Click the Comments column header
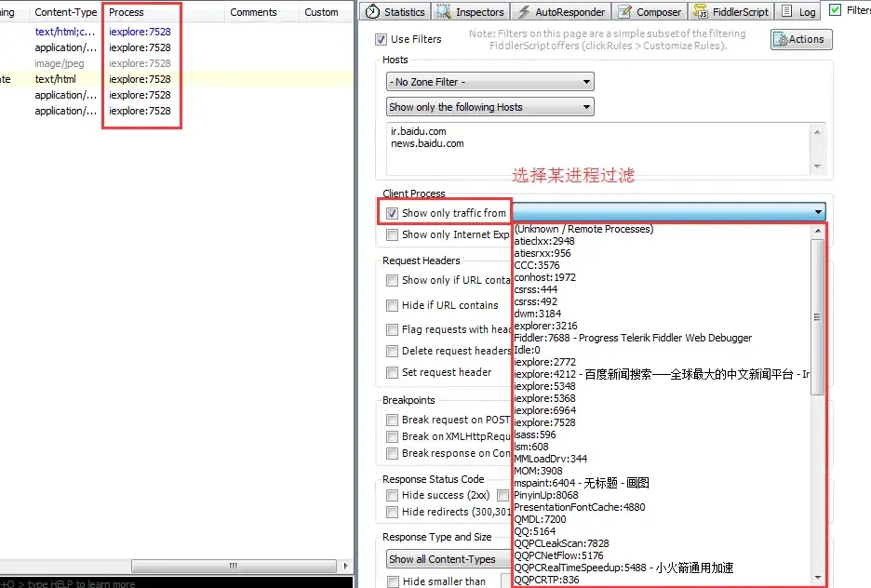Screen dimensions: 871x588 click(253, 12)
